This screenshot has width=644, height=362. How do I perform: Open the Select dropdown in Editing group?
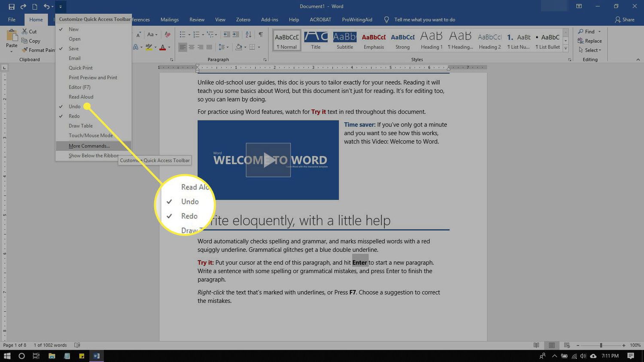(589, 50)
